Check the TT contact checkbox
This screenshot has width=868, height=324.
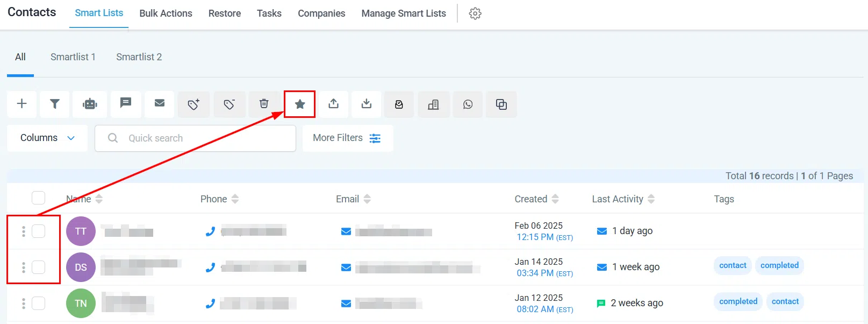pyautogui.click(x=38, y=231)
